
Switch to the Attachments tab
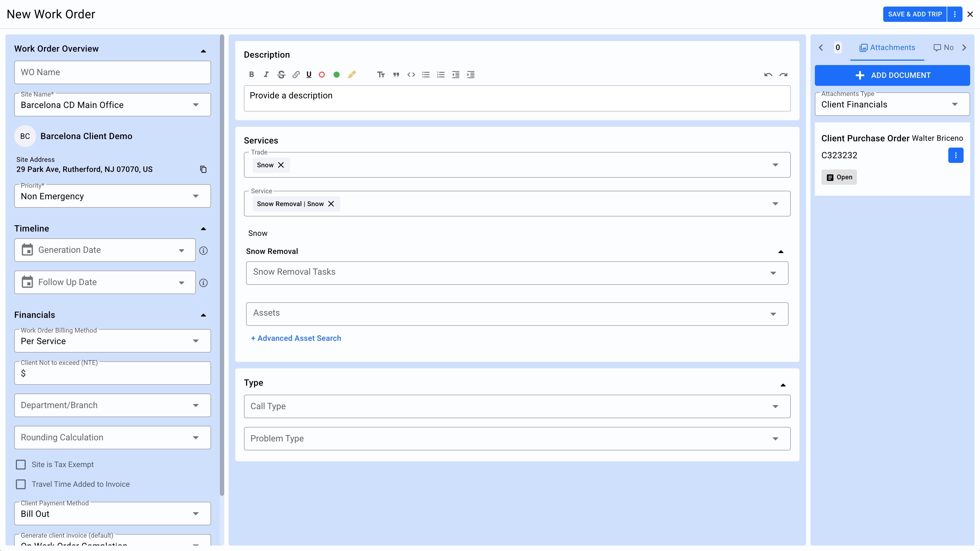(887, 48)
